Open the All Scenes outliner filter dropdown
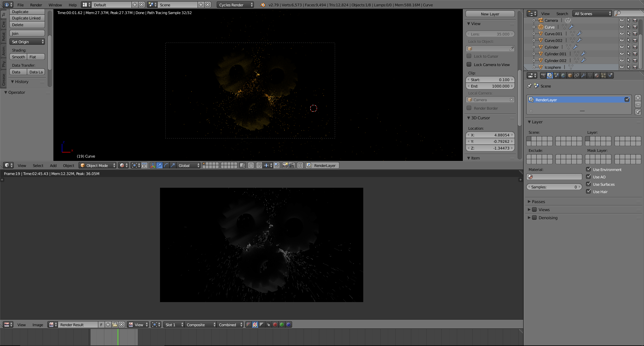Viewport: 644px width, 346px height. point(593,13)
